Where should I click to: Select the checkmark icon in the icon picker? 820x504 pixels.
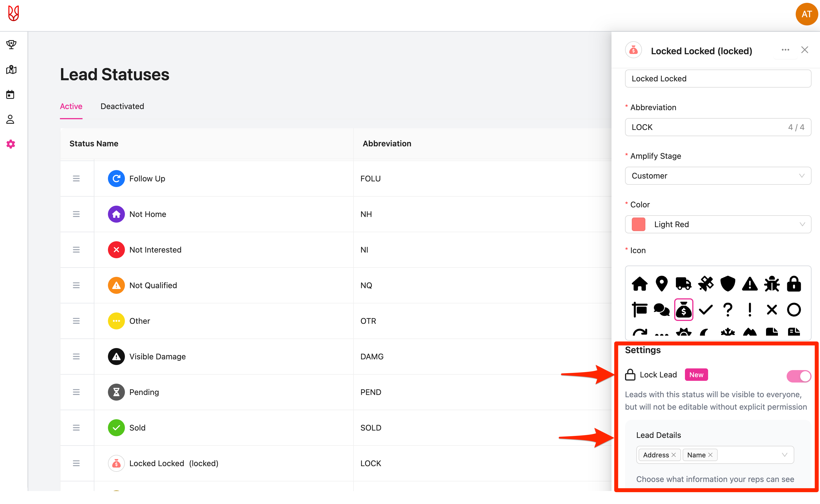tap(706, 310)
